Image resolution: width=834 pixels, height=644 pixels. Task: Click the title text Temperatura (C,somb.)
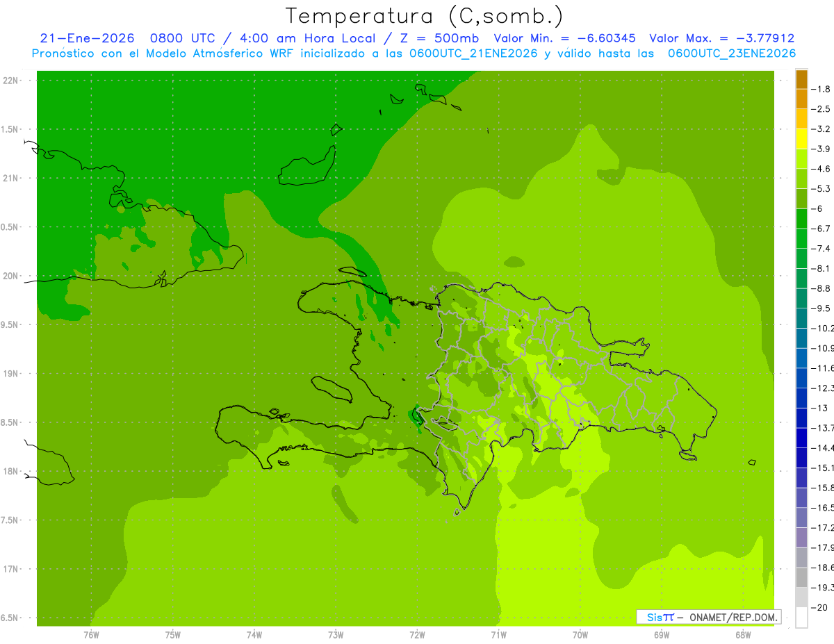[424, 16]
